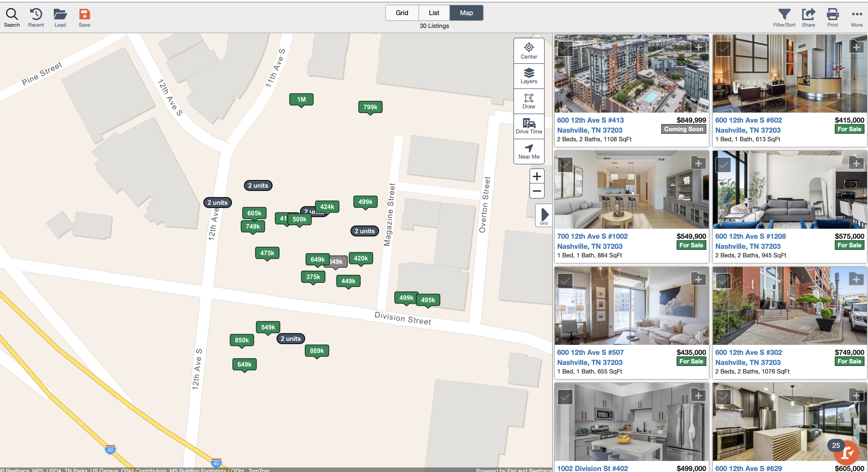
Task: Add 600 12th Ave S #507 with plus icon
Action: 698,279
